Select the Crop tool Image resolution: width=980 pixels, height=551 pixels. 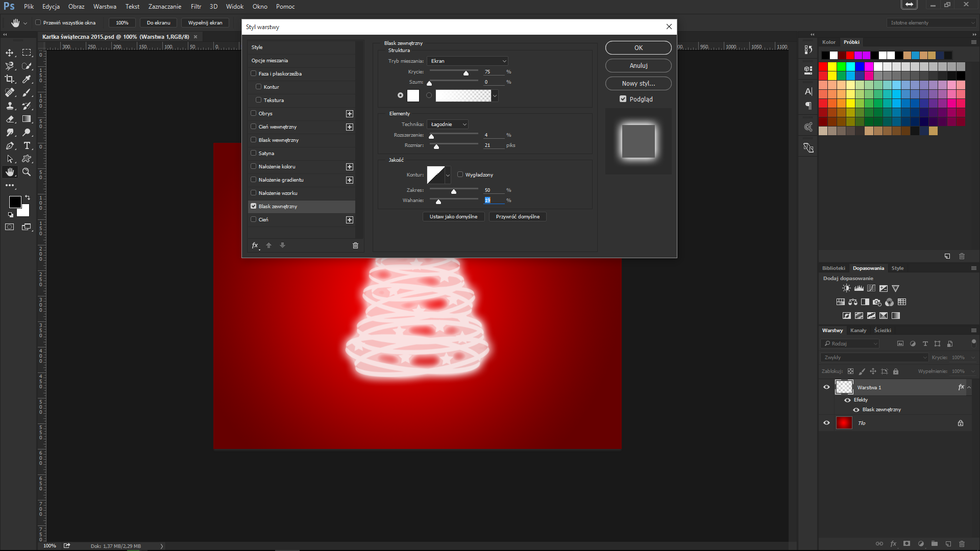click(10, 79)
